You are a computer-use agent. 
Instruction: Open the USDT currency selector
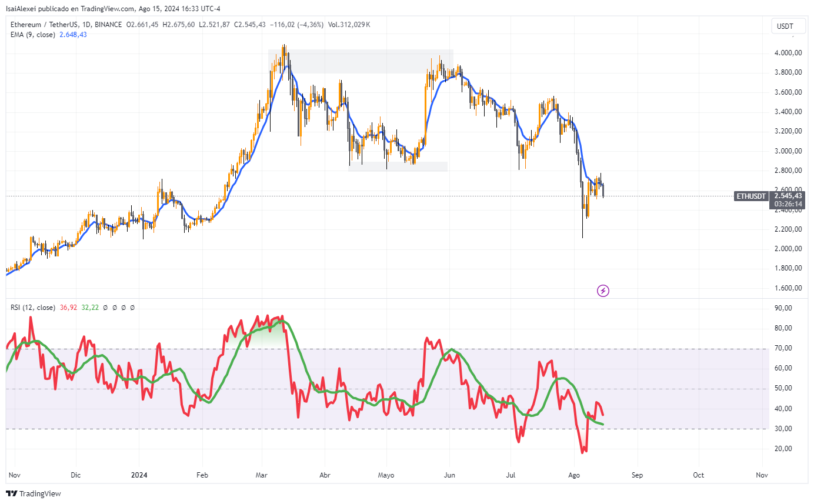(x=789, y=26)
